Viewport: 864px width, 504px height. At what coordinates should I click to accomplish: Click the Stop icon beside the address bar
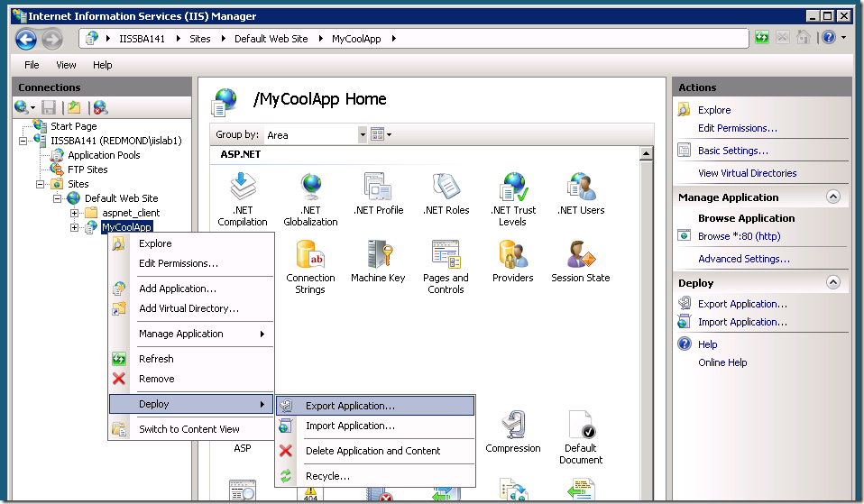(783, 38)
